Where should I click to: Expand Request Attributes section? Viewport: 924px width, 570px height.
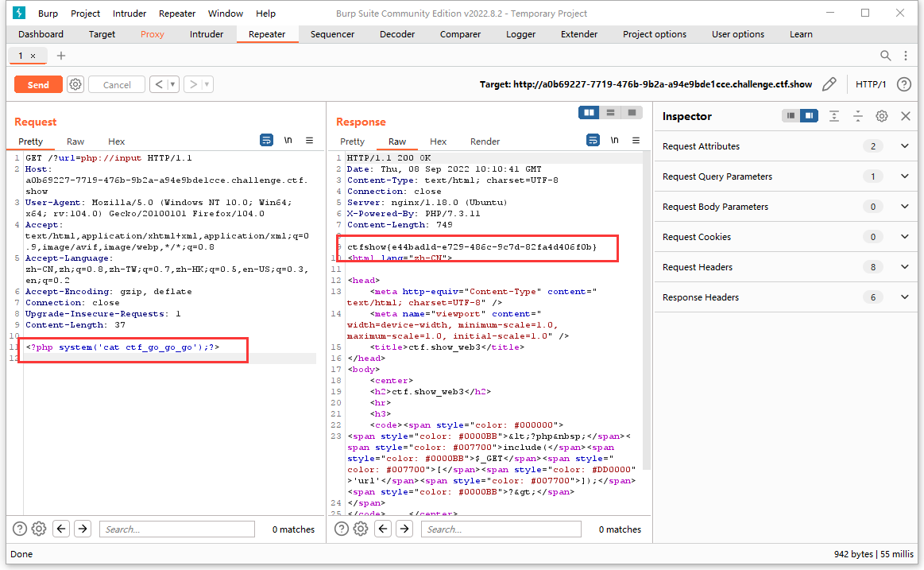pyautogui.click(x=905, y=146)
